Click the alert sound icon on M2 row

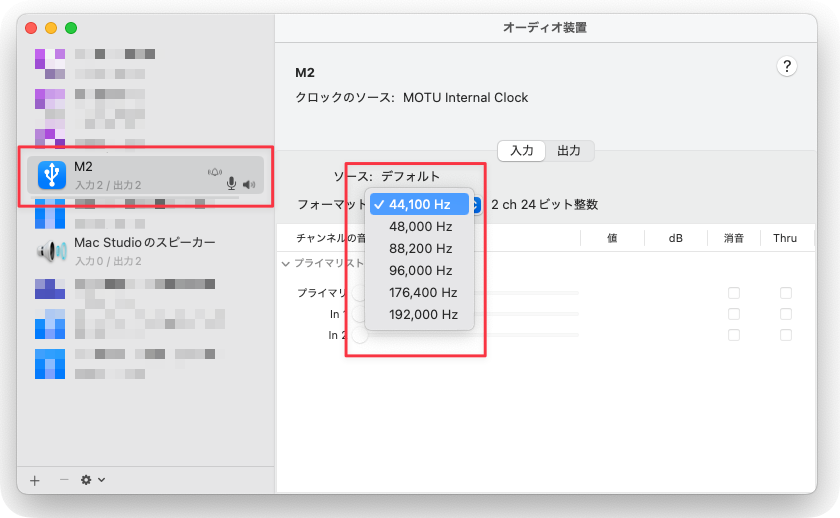coord(215,172)
